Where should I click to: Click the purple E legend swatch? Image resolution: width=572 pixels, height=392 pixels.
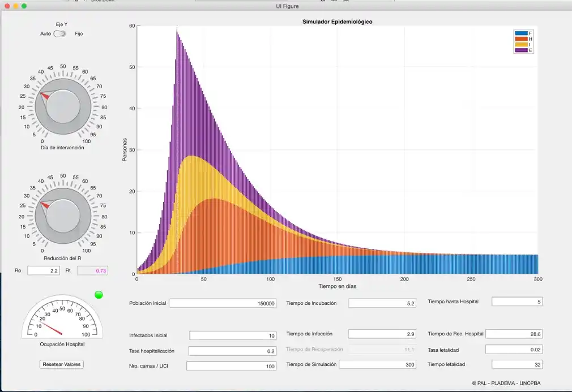(x=521, y=50)
